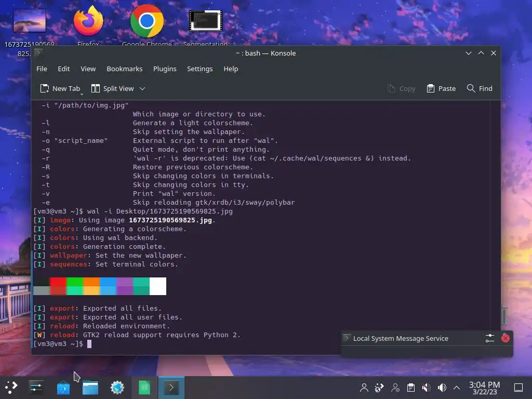Click the 'Generate a light colorscheme.' help line
Screen dimensions: 532x399
[x=193, y=123]
